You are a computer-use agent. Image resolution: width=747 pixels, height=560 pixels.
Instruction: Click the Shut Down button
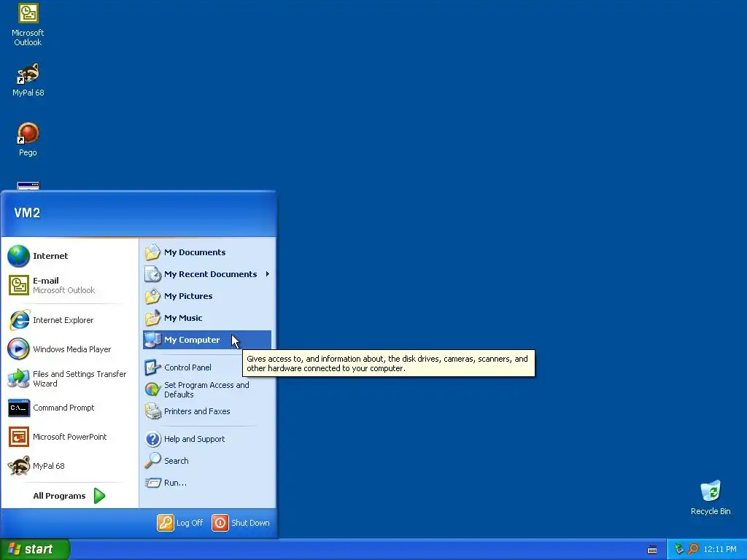(241, 523)
